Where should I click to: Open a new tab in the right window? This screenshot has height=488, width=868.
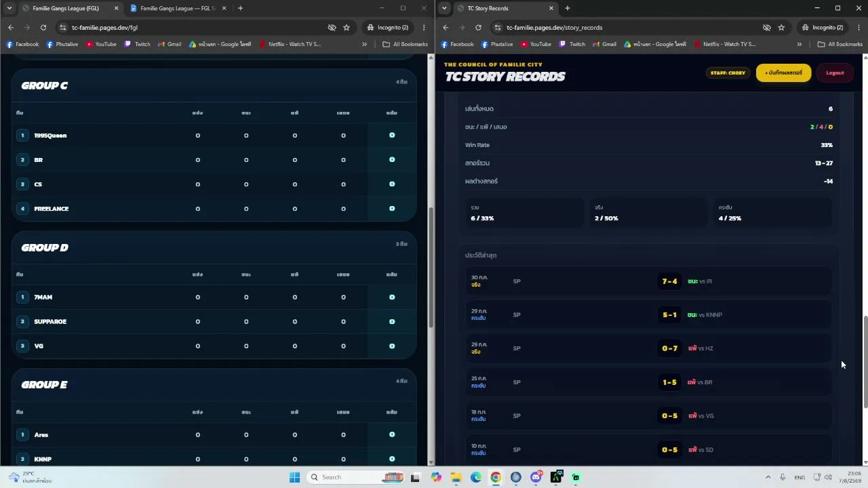point(567,8)
